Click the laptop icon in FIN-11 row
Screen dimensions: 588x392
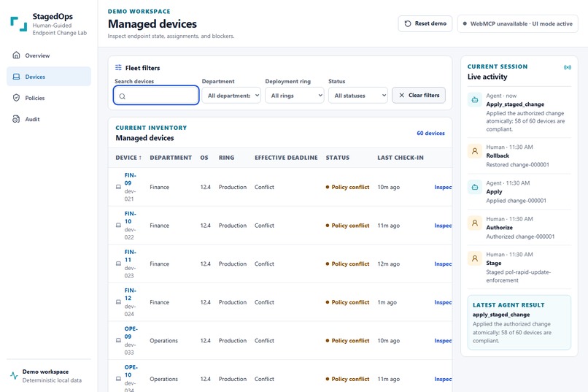click(118, 264)
